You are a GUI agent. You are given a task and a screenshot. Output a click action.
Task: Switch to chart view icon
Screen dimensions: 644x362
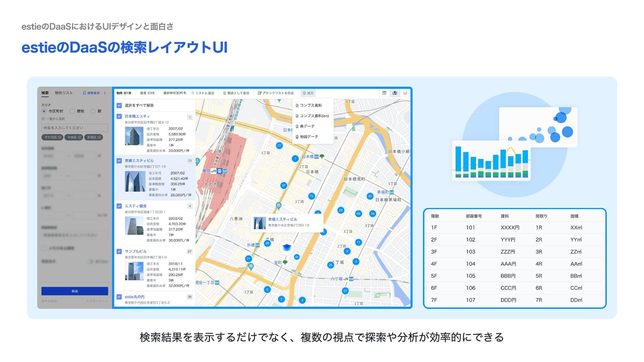pos(405,93)
